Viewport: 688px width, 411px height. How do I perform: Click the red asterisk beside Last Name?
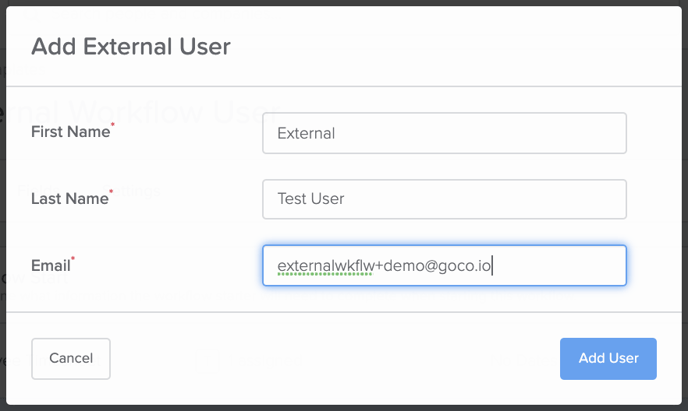click(111, 192)
